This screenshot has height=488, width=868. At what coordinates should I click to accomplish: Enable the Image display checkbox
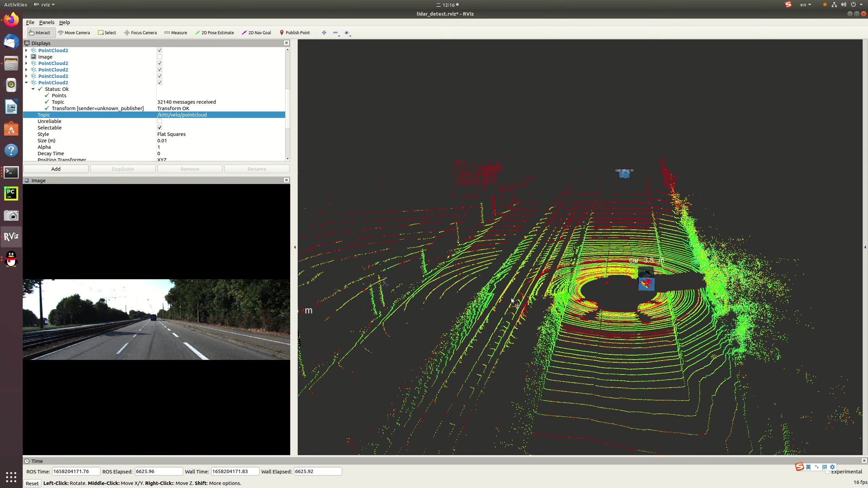pyautogui.click(x=160, y=57)
